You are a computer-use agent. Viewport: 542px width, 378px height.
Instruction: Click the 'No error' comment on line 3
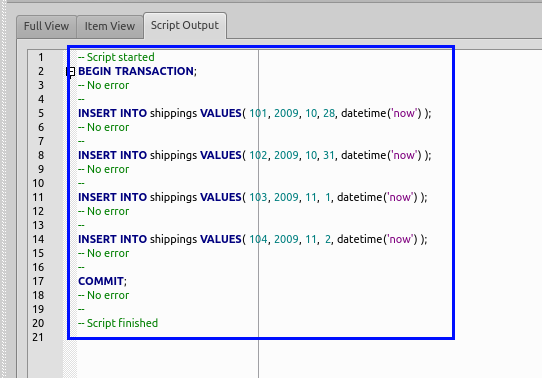[103, 85]
